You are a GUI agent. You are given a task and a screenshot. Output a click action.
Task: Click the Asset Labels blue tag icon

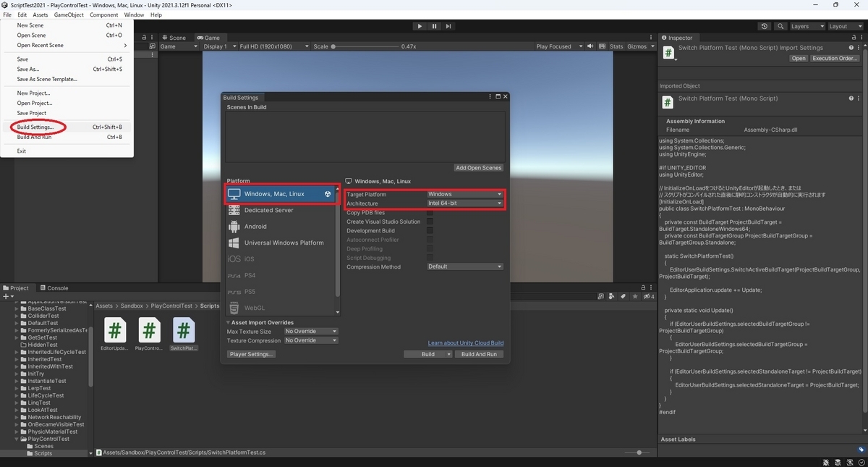click(x=862, y=449)
